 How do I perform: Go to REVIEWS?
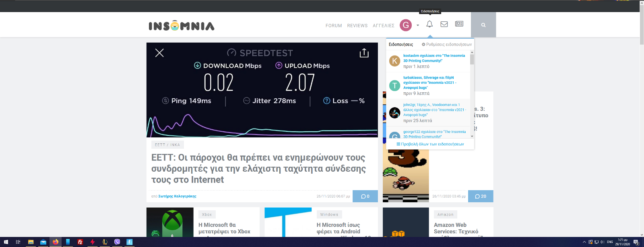click(357, 25)
